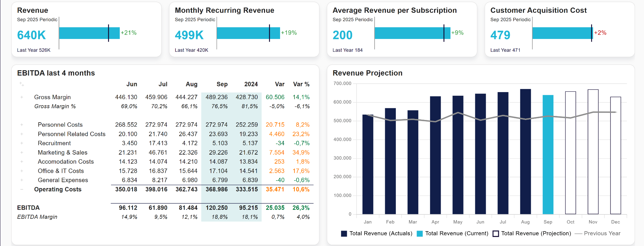The width and height of the screenshot is (644, 246).
Task: Click the Personnel Costs Jun value 268.552
Action: coord(126,125)
